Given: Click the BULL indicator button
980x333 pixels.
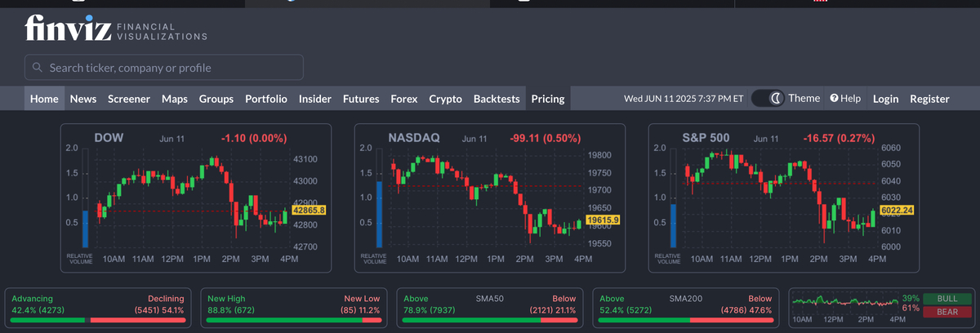Looking at the screenshot, I should [947, 299].
